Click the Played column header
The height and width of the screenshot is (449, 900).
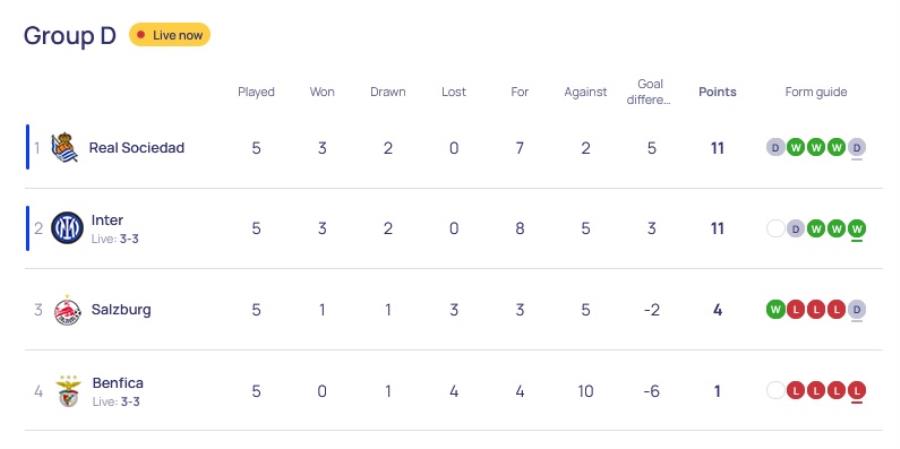pos(256,92)
